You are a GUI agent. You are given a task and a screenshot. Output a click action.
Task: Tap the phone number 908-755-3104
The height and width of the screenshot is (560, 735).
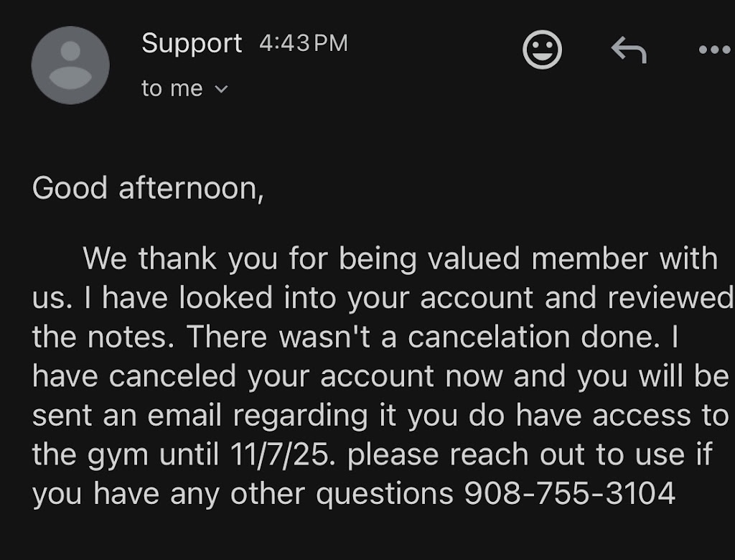570,494
